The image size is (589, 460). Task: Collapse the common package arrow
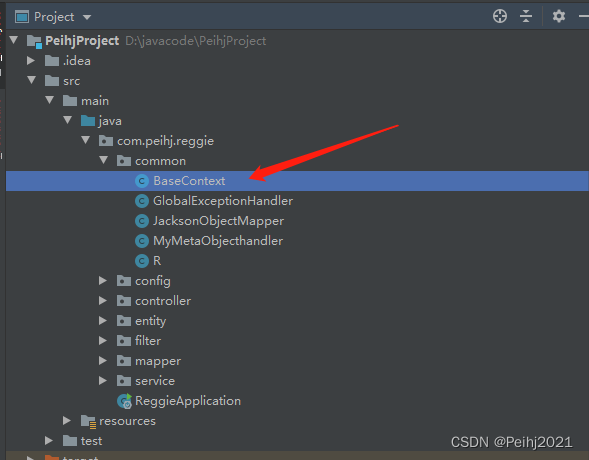pos(103,160)
